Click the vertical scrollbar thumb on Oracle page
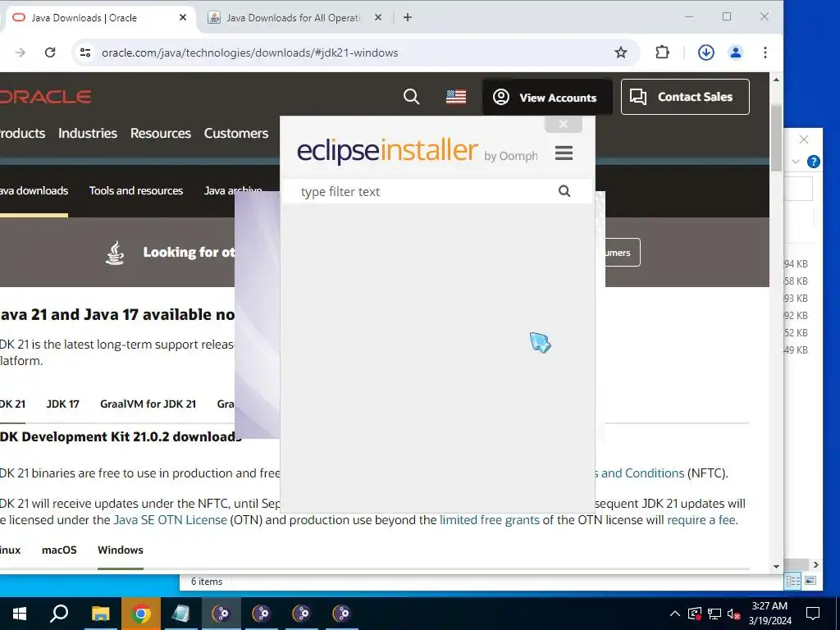 776,138
